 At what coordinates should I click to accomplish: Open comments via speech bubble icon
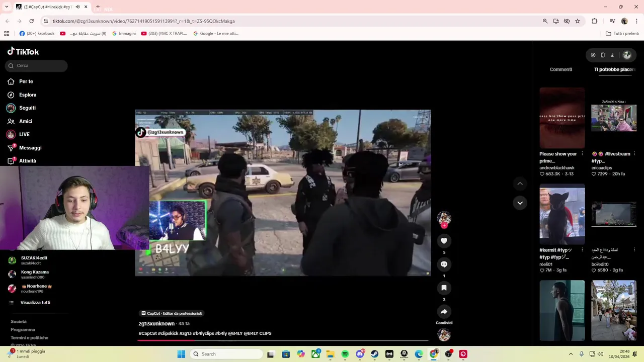444,264
